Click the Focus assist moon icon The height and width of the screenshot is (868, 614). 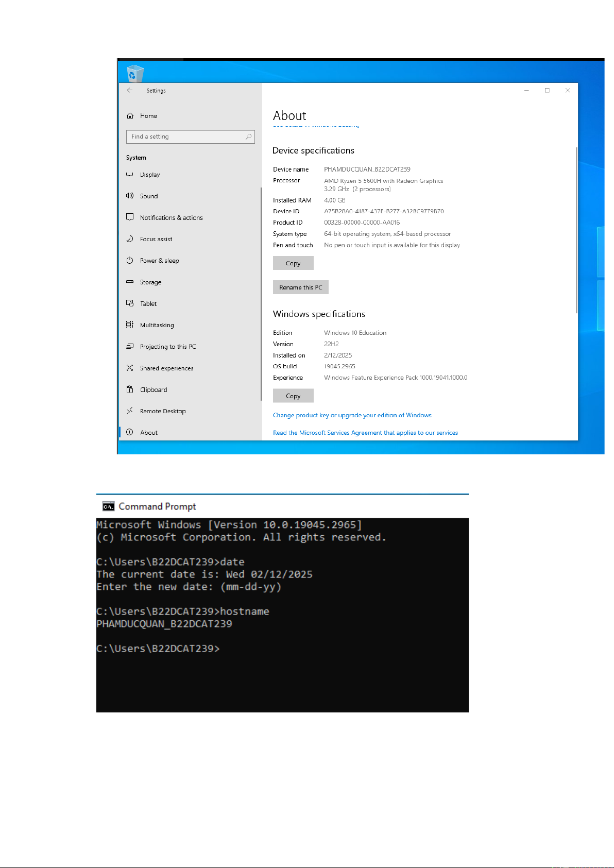pyautogui.click(x=130, y=239)
